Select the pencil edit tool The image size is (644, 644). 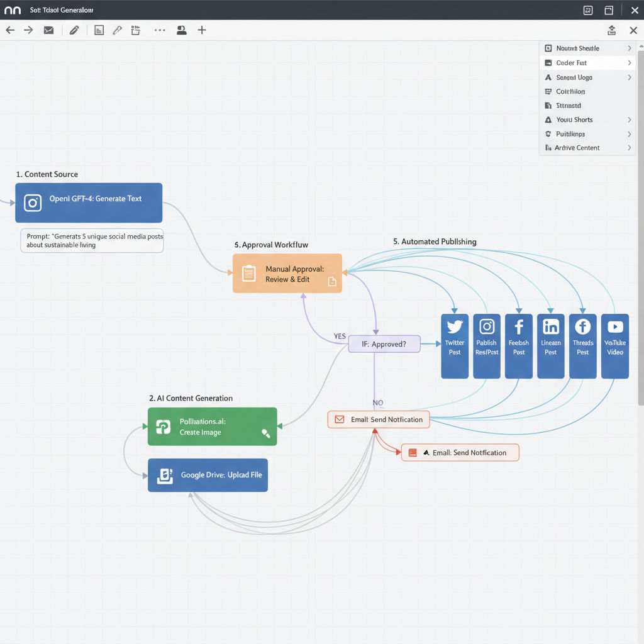click(74, 30)
